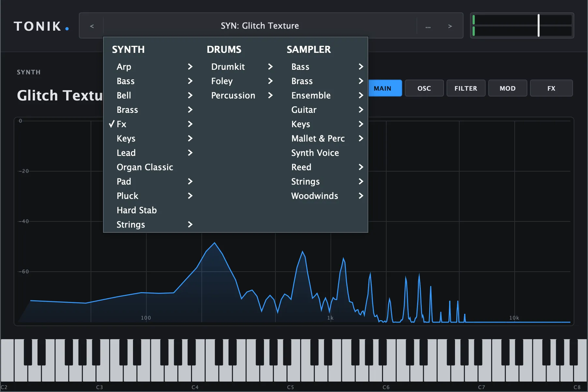Select the Organ Classic preset

click(145, 167)
